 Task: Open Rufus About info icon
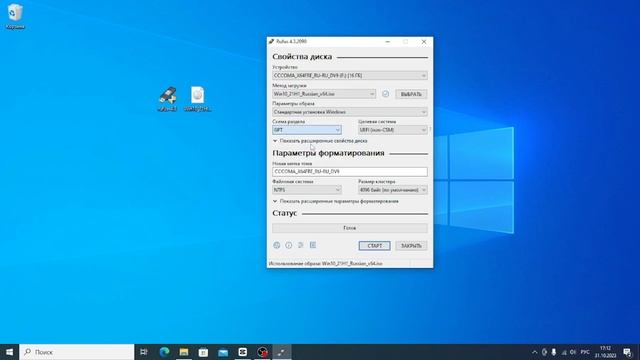(289, 245)
